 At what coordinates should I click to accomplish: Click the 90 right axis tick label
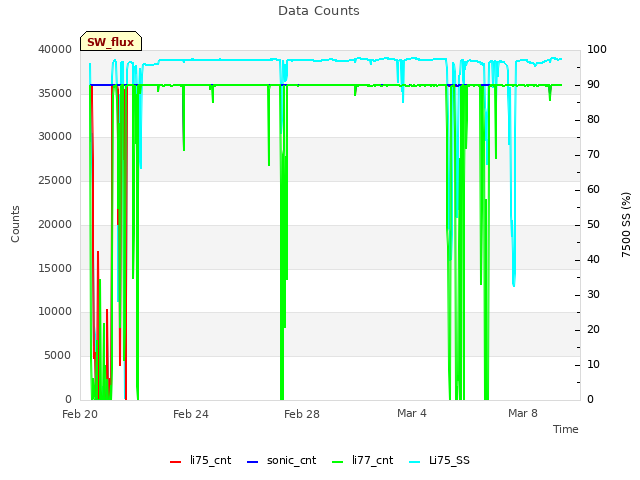(593, 84)
